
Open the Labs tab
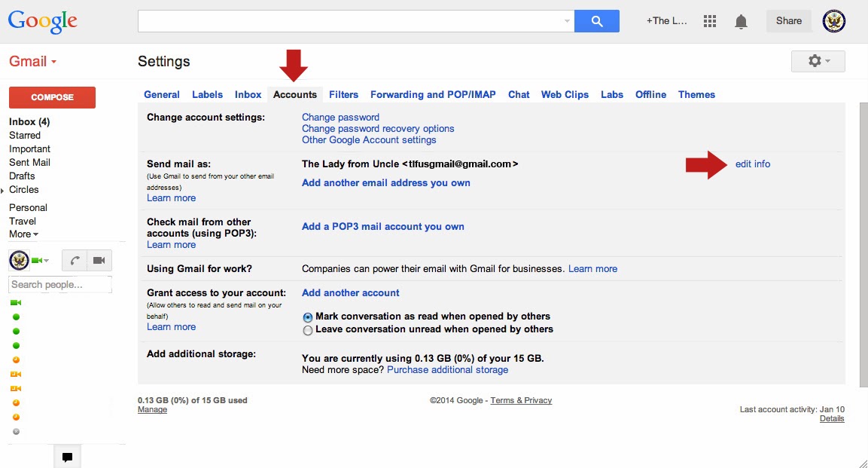click(612, 95)
